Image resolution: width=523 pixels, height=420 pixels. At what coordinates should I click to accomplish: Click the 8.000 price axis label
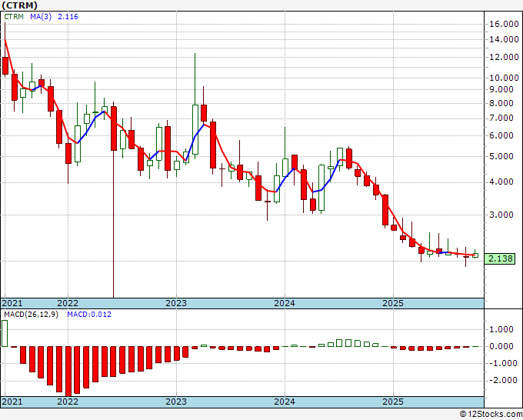pos(501,103)
